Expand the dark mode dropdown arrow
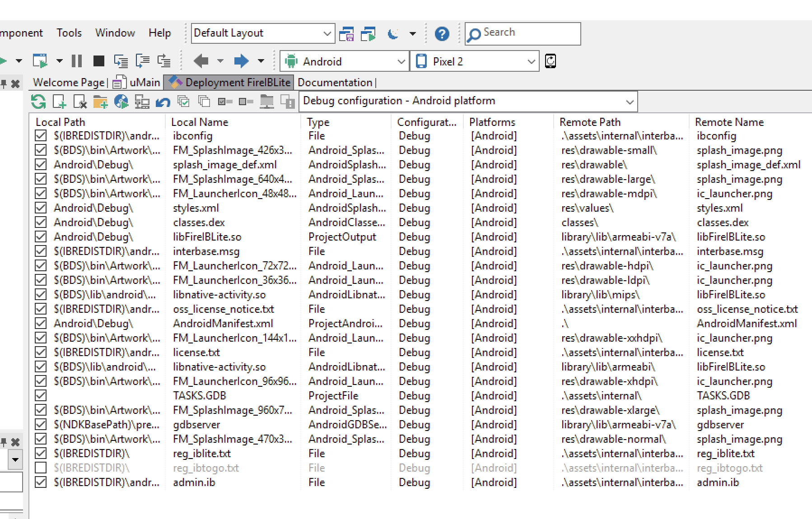Viewport: 812px width, 519px height. pos(413,34)
